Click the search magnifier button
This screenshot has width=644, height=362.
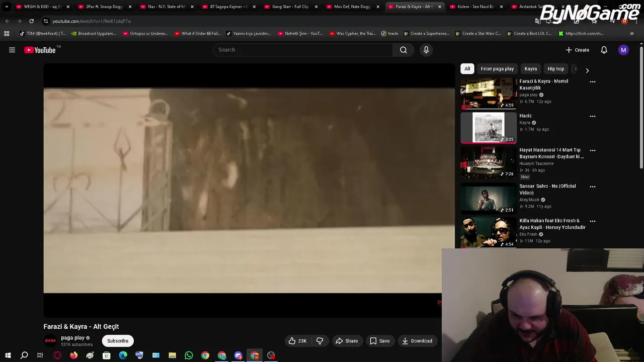point(404,50)
